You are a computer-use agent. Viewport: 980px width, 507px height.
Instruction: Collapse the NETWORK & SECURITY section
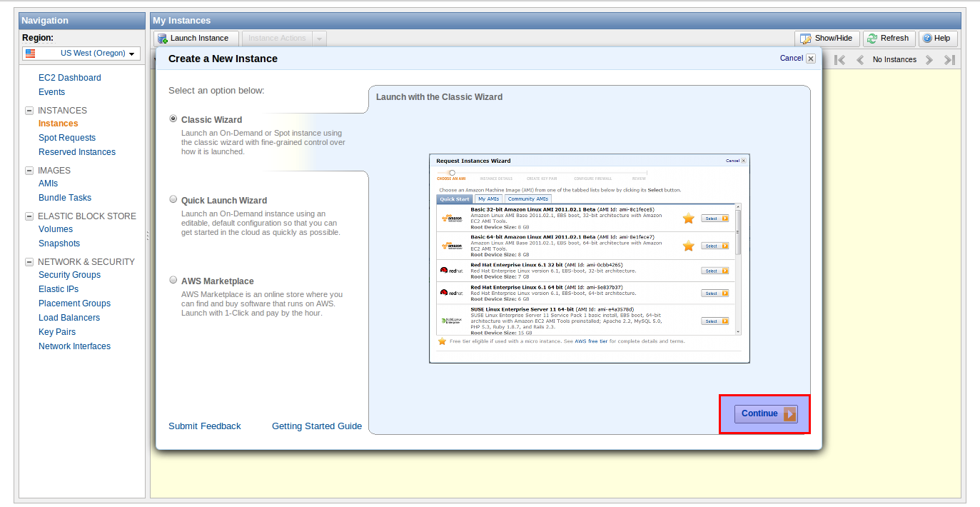[29, 262]
